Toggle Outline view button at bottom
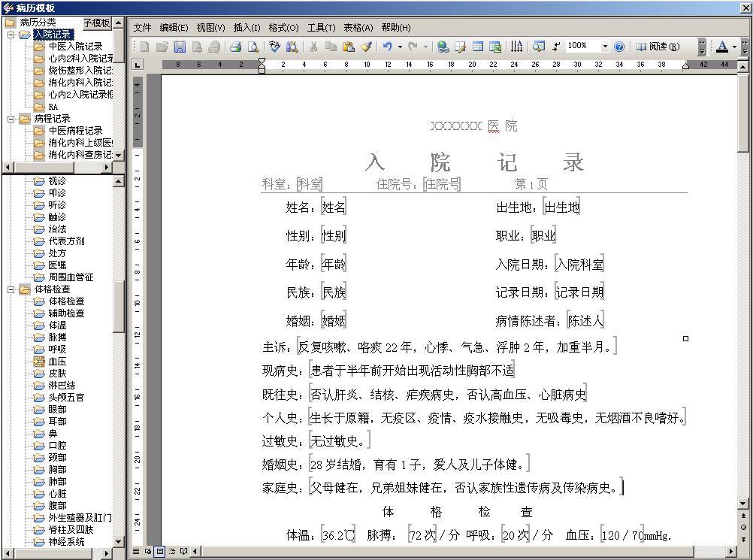Image resolution: width=753 pixels, height=560 pixels. click(172, 552)
